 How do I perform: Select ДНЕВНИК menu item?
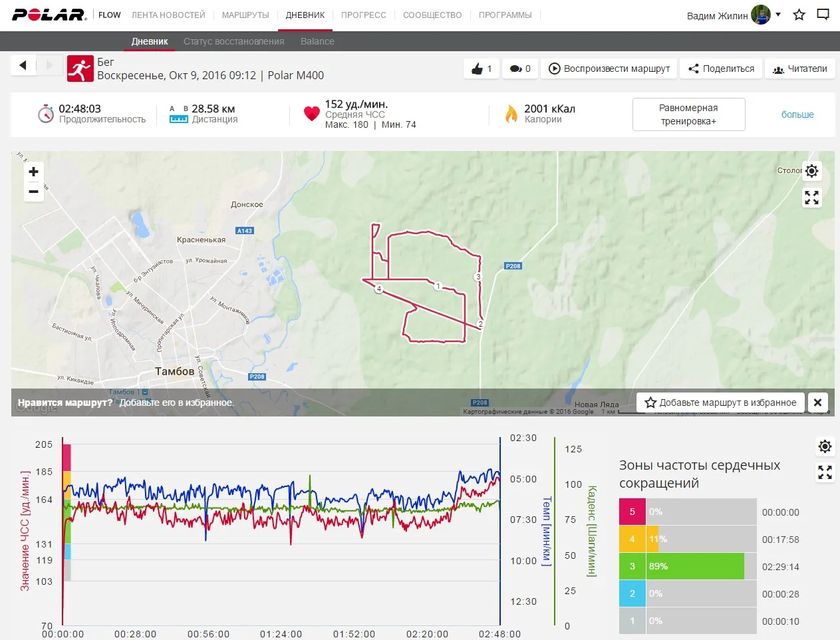coord(305,15)
